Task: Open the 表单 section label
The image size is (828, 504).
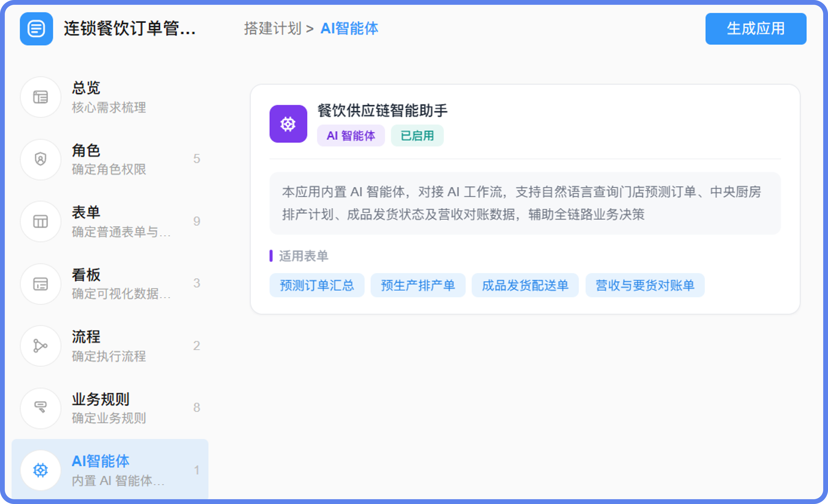Action: 86,212
